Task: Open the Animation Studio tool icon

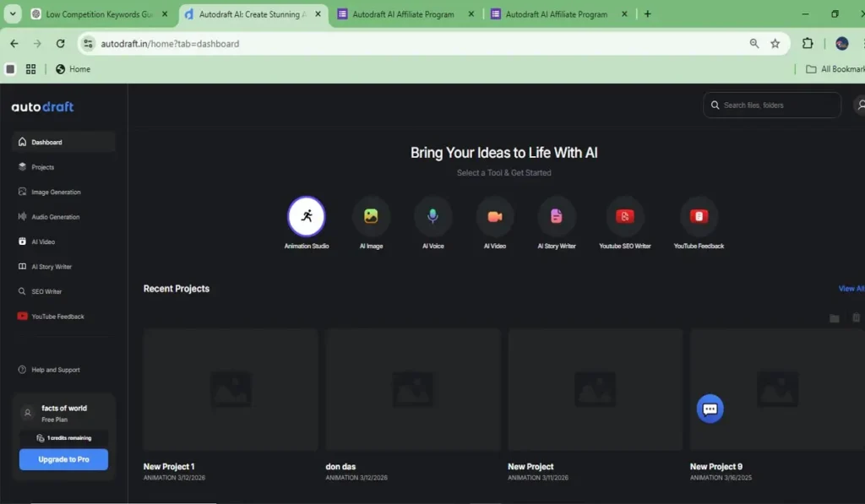Action: pyautogui.click(x=306, y=216)
